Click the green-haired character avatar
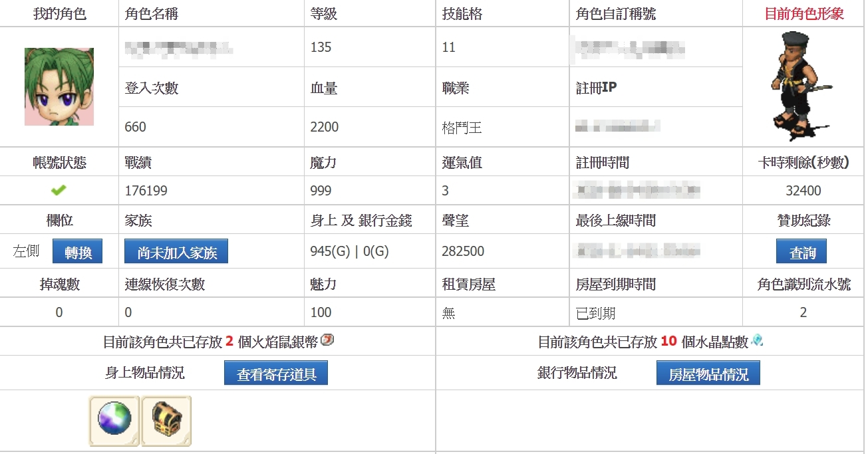 click(x=59, y=86)
